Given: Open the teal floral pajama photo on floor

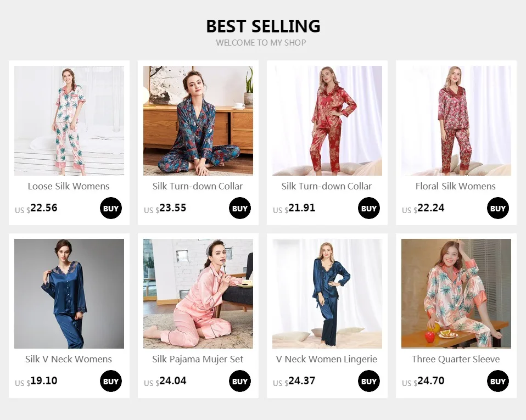Looking at the screenshot, I should [198, 120].
